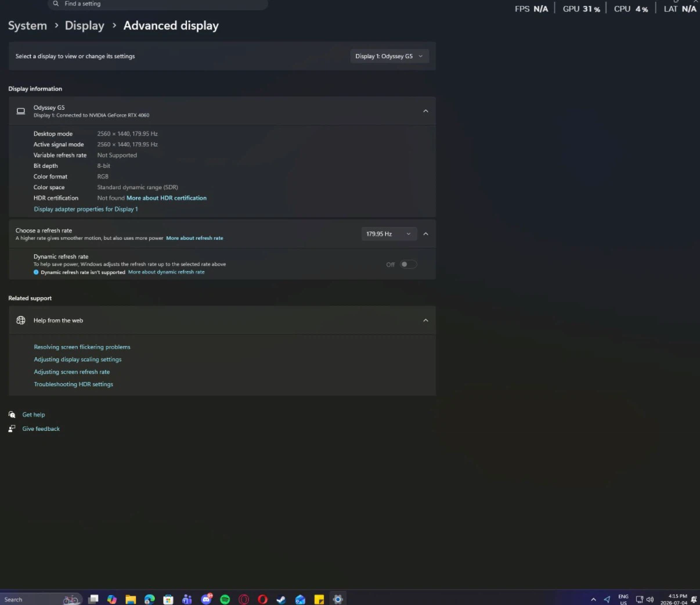
Task: Click the Find a setting search box
Action: point(158,4)
